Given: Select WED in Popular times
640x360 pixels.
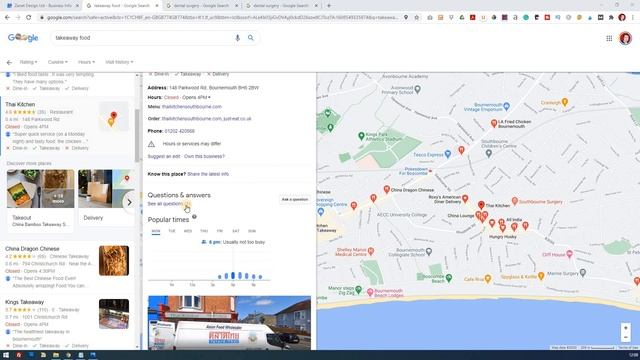Looking at the screenshot, I should [188, 231].
